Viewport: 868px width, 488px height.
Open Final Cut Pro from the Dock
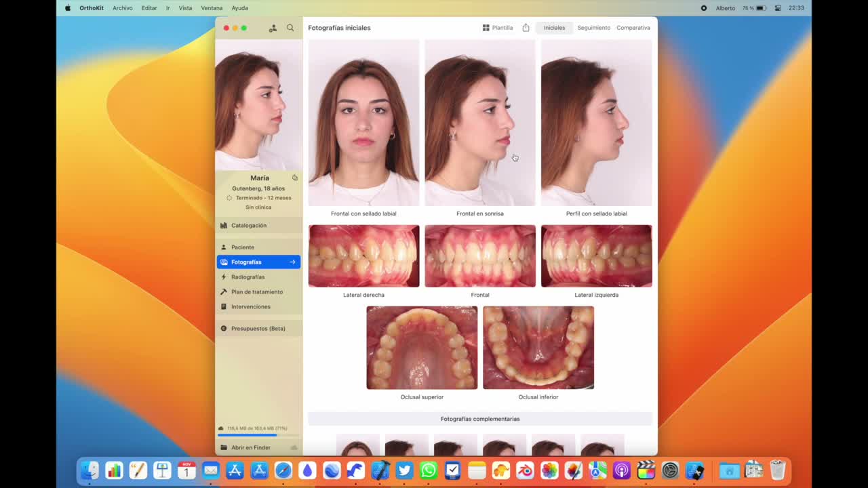[x=646, y=470]
